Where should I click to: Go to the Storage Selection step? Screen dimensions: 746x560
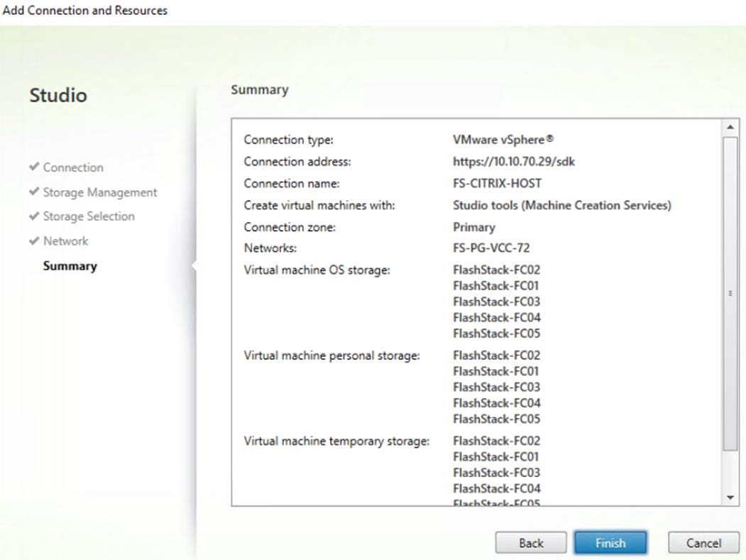(89, 216)
